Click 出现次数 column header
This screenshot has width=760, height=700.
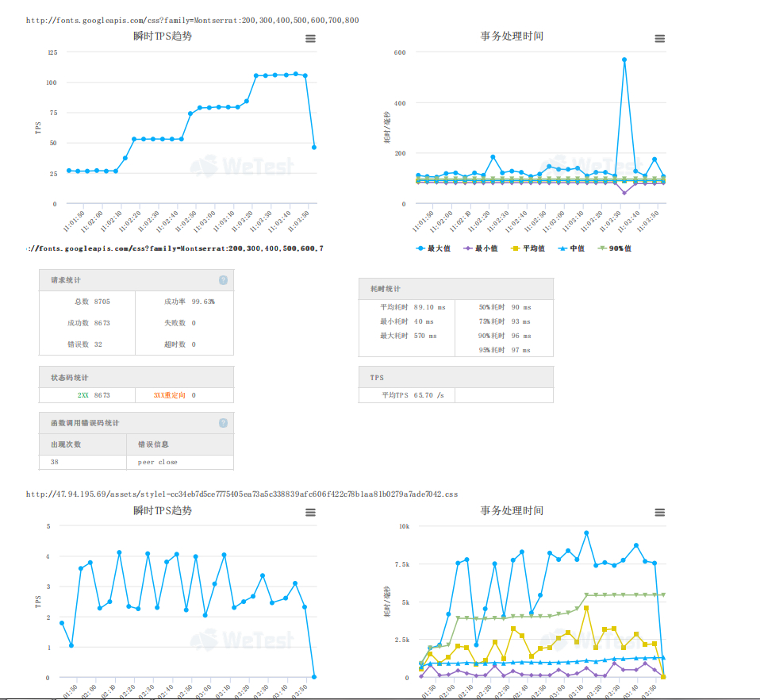click(x=83, y=444)
